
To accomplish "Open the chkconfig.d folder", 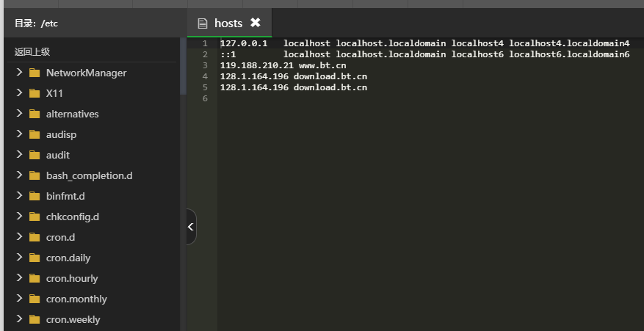I will click(72, 217).
